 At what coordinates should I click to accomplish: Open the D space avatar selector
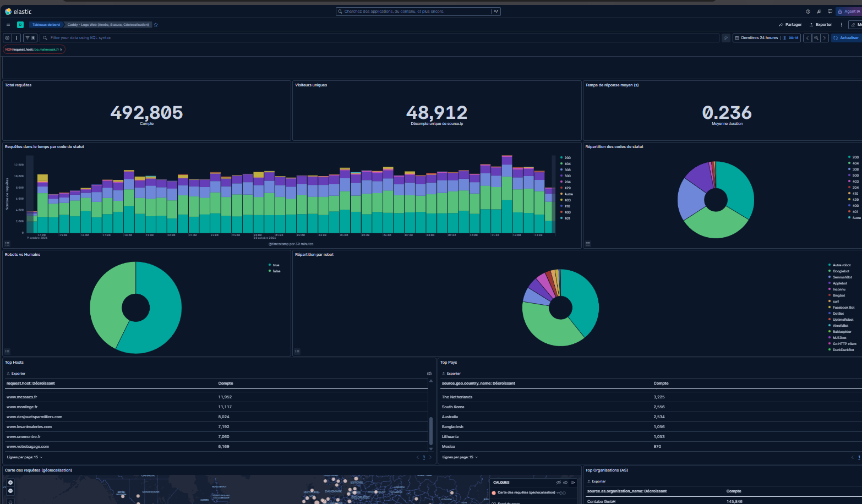click(x=20, y=25)
